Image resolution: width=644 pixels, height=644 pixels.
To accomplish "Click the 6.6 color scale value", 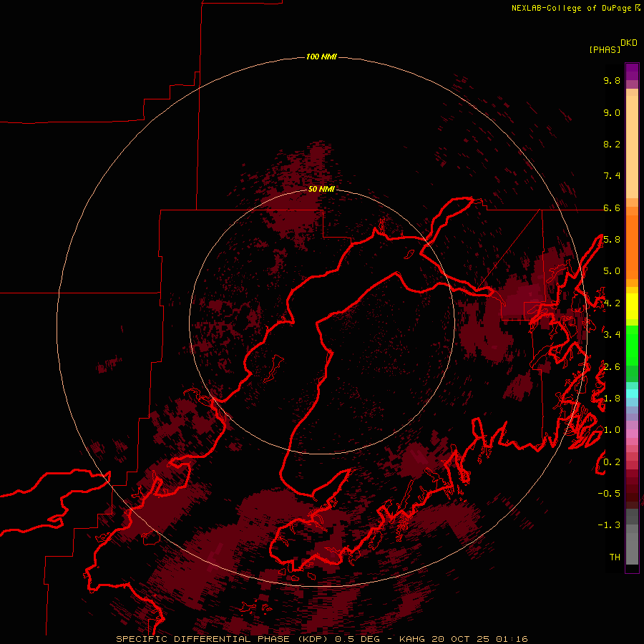I will pyautogui.click(x=612, y=208).
